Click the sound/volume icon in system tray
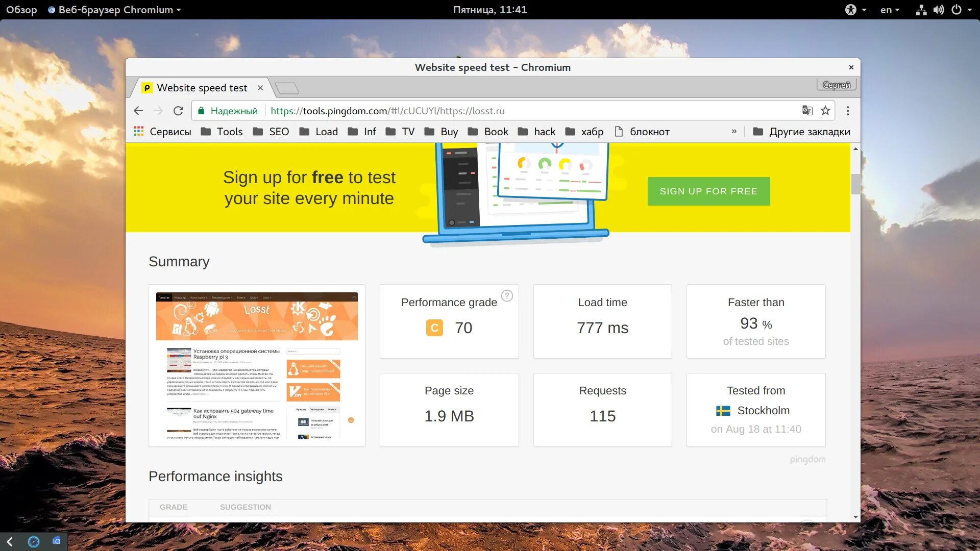 pyautogui.click(x=939, y=9)
